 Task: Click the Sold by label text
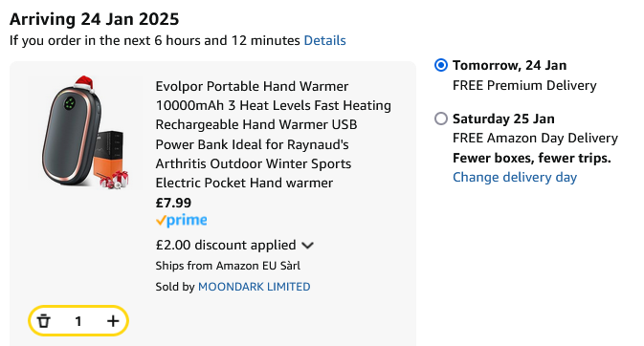175,287
